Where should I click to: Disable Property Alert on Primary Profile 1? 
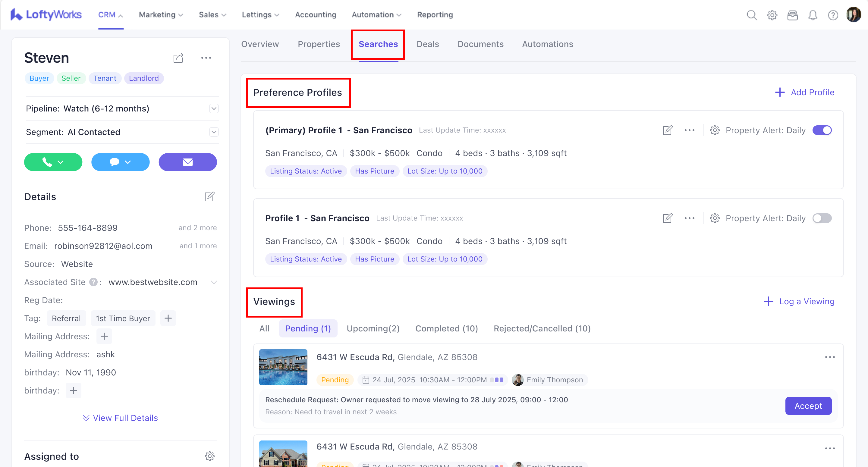pyautogui.click(x=822, y=130)
